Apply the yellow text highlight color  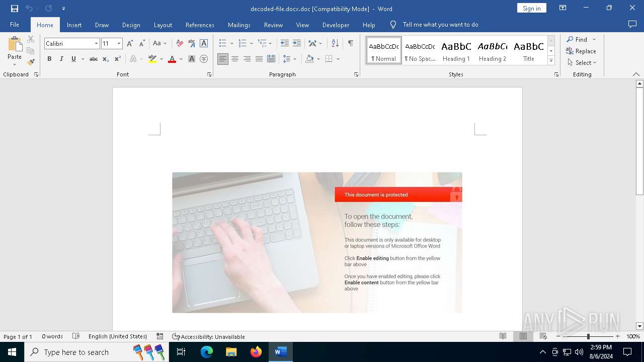click(x=152, y=59)
